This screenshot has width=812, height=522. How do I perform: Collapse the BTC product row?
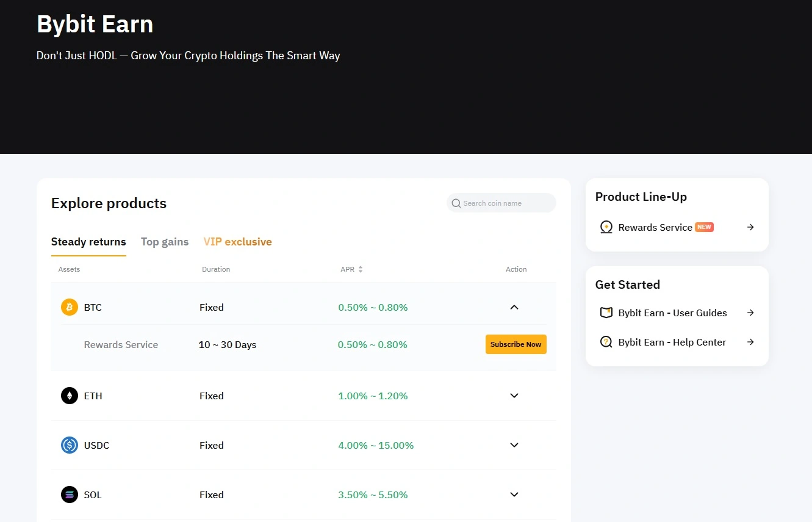point(514,307)
